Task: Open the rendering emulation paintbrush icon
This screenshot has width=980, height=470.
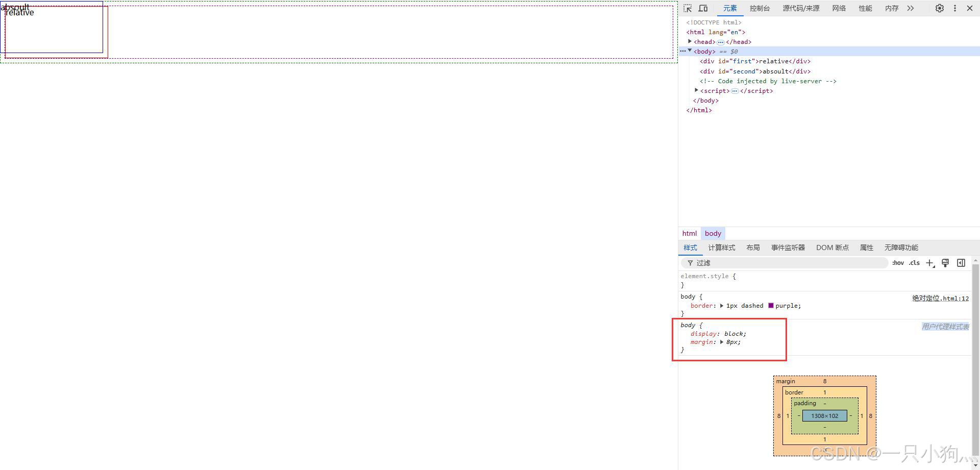Action: pos(945,263)
